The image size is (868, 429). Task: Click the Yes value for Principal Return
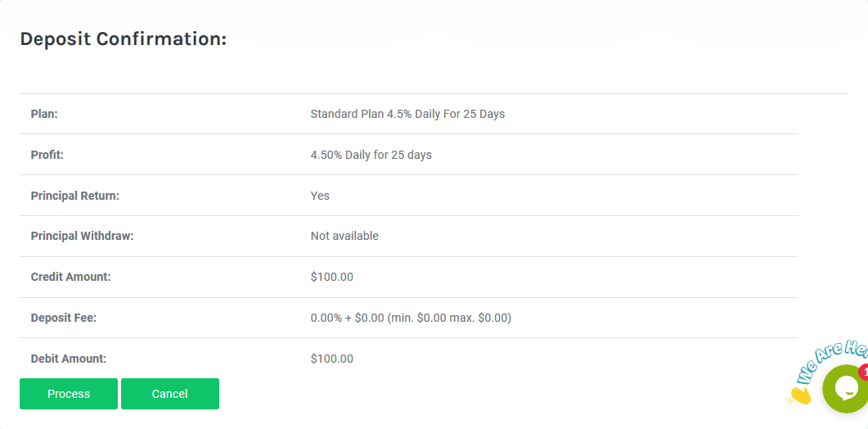320,196
